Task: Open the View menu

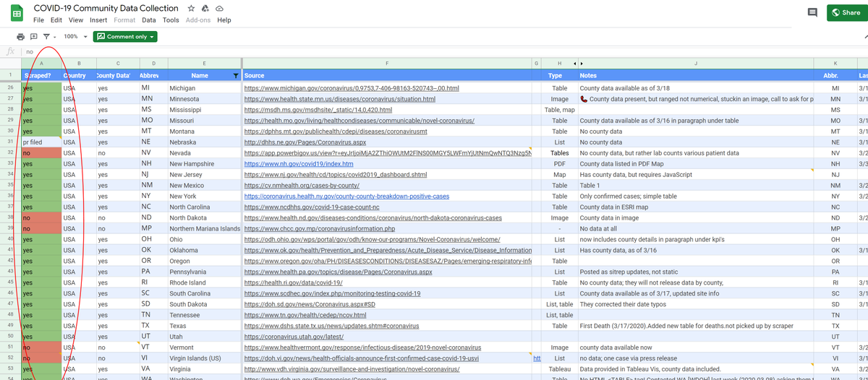Action: 77,20
